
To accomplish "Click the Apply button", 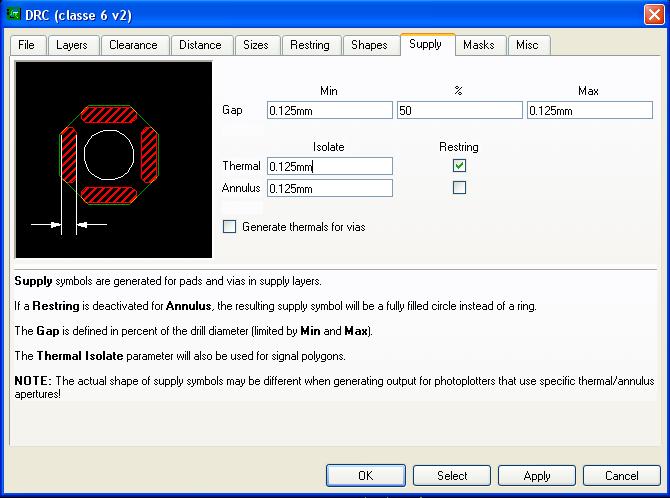I will click(x=537, y=475).
